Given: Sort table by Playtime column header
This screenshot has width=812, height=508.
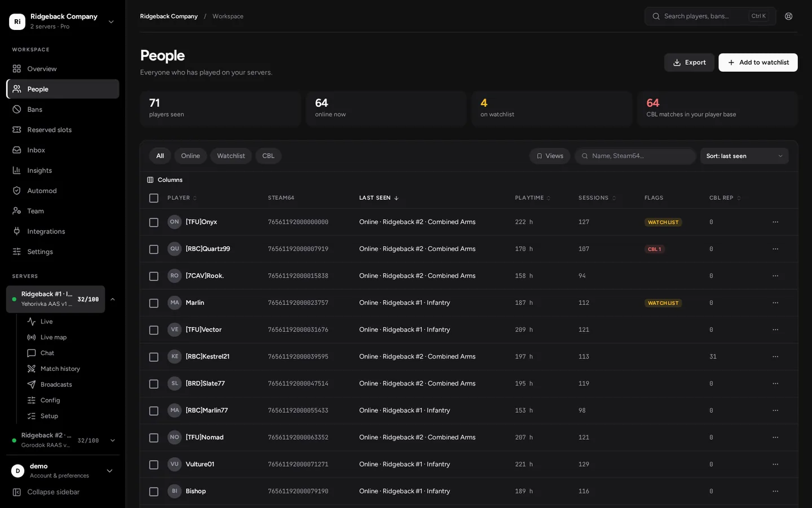Looking at the screenshot, I should point(532,198).
